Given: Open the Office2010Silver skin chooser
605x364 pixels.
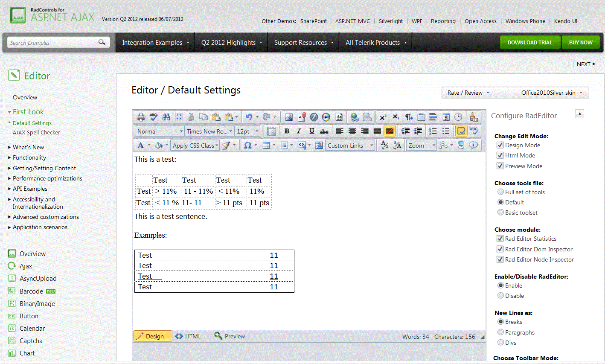Looking at the screenshot, I should [552, 93].
